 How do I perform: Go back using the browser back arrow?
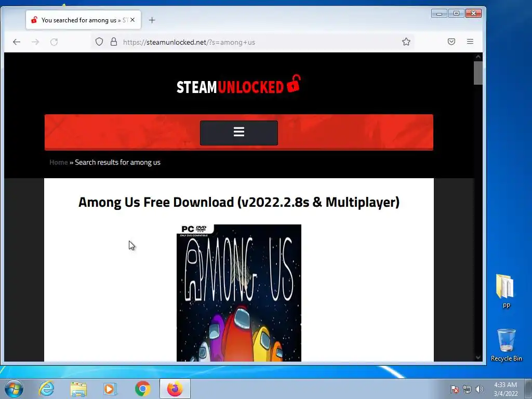[x=16, y=42]
